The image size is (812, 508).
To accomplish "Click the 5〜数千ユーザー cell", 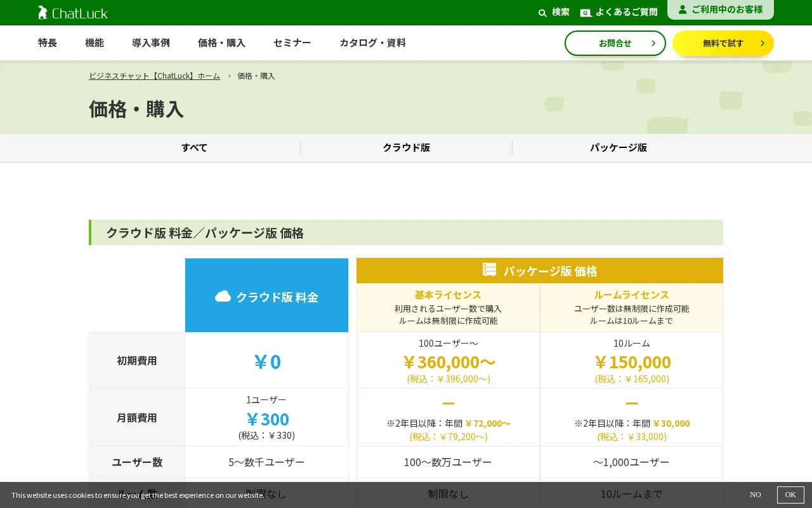I will (x=266, y=462).
